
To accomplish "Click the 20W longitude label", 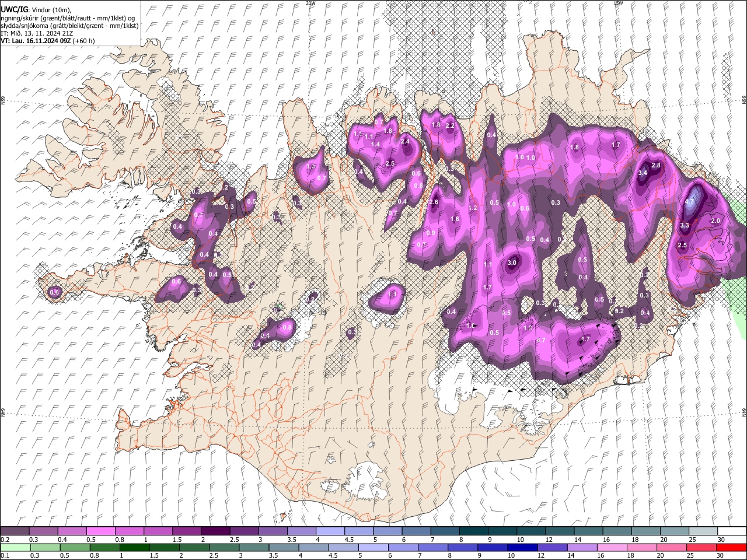I will pyautogui.click(x=310, y=3).
